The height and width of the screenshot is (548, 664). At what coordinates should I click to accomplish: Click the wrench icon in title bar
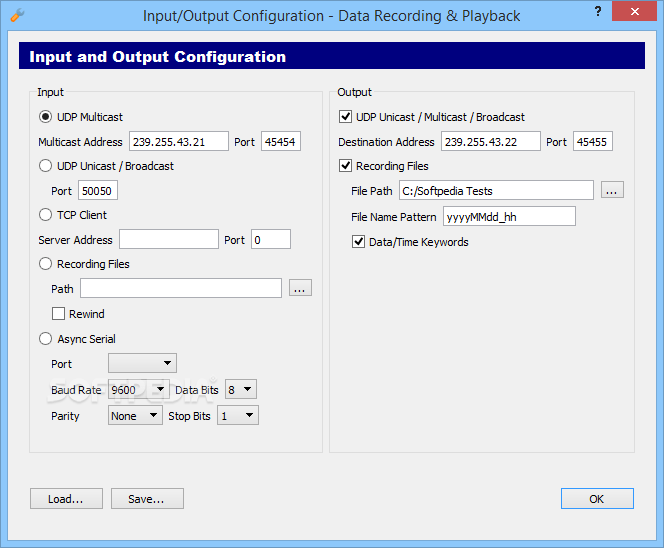(x=15, y=16)
